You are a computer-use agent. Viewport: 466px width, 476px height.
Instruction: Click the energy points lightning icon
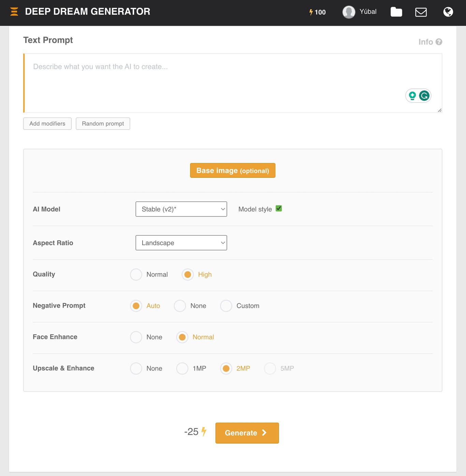pos(311,12)
